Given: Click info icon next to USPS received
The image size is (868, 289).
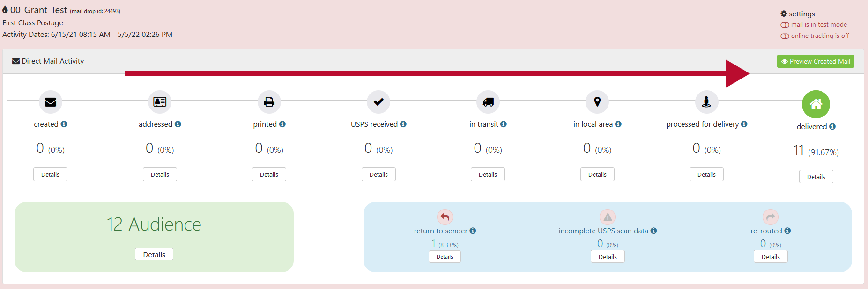Looking at the screenshot, I should click(403, 124).
